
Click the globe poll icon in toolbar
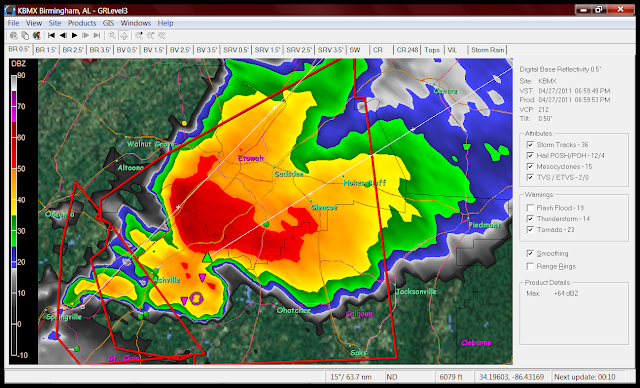(x=14, y=35)
